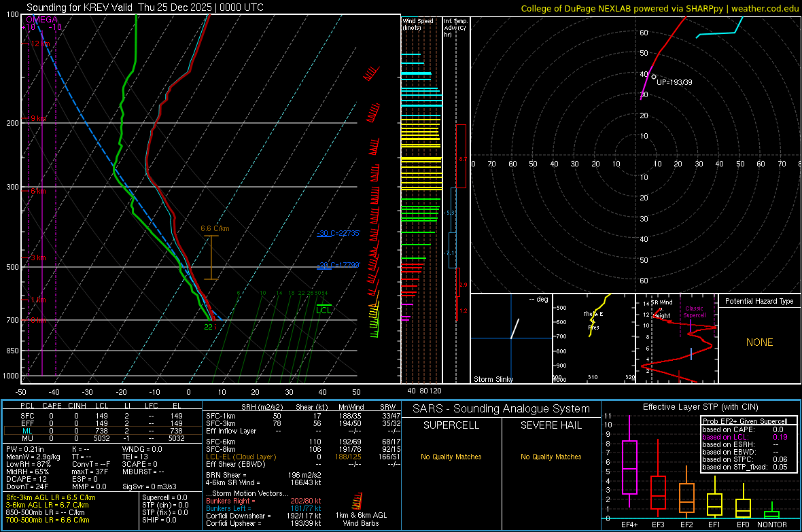
Task: Click the '-30 C=22735' height label
Action: [x=338, y=233]
